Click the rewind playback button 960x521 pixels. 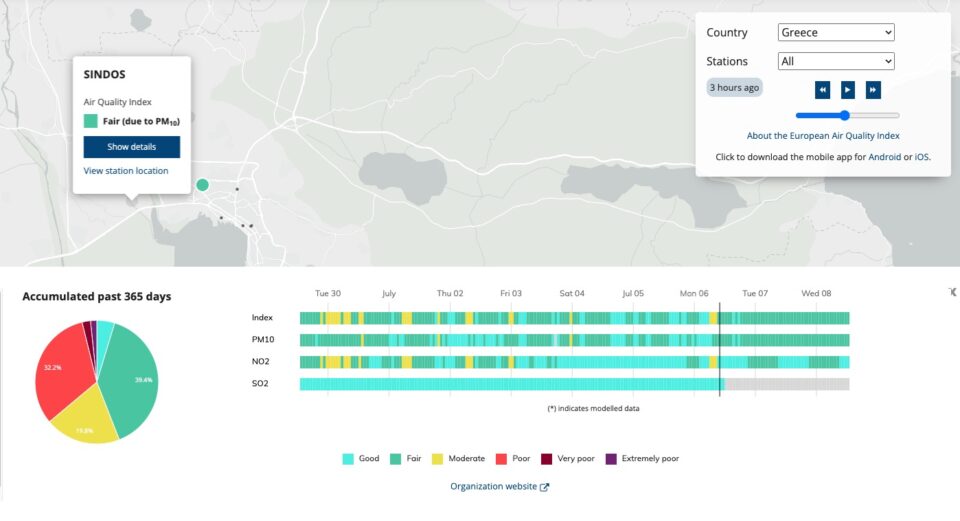point(822,90)
